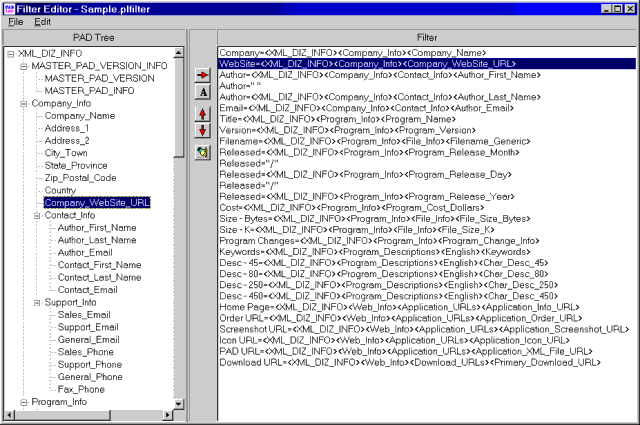Collapse the XML_DIZ_INFO root node
The width and height of the screenshot is (640, 425).
point(10,53)
